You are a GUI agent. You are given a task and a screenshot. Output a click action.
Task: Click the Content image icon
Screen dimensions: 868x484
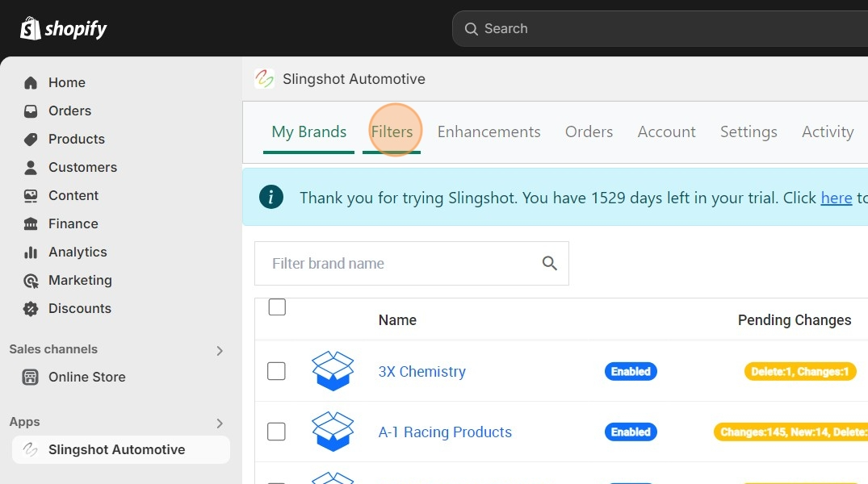[31, 195]
